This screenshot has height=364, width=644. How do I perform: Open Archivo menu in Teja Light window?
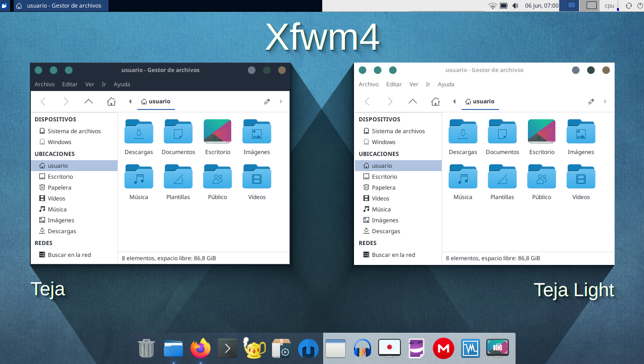click(x=369, y=84)
